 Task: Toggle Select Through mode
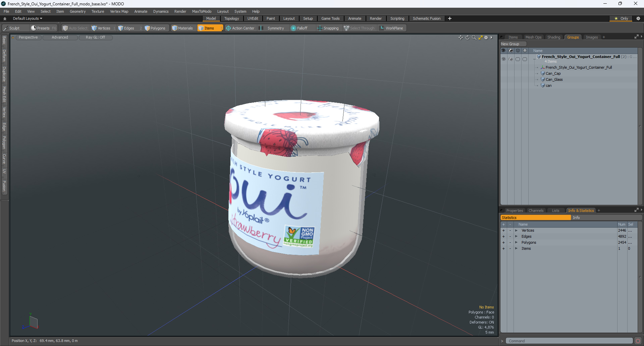pyautogui.click(x=359, y=28)
